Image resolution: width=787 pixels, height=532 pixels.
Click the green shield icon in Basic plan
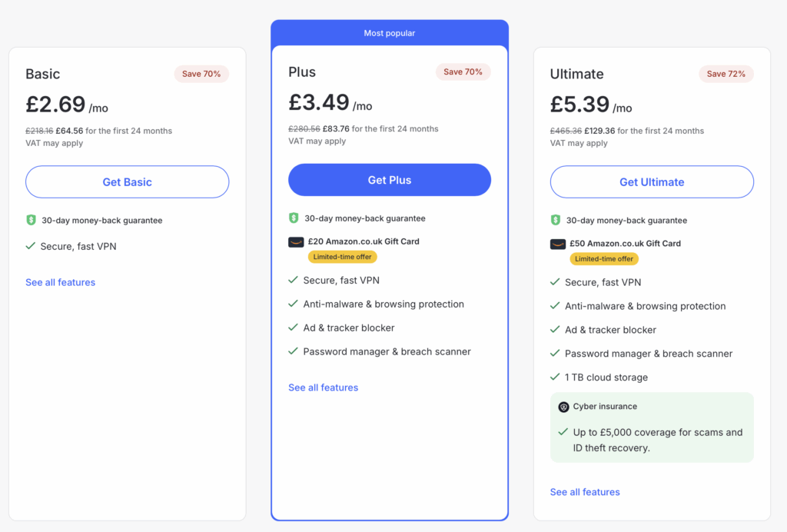[31, 221]
